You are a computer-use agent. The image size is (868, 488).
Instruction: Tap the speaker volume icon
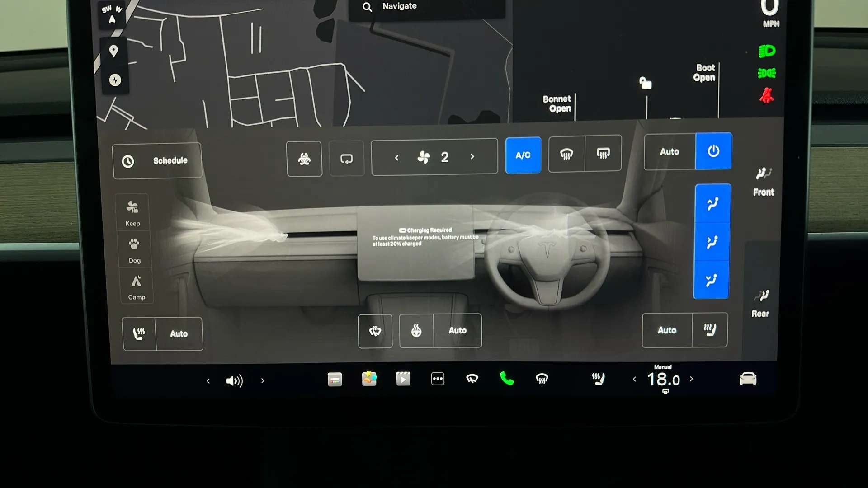(234, 381)
